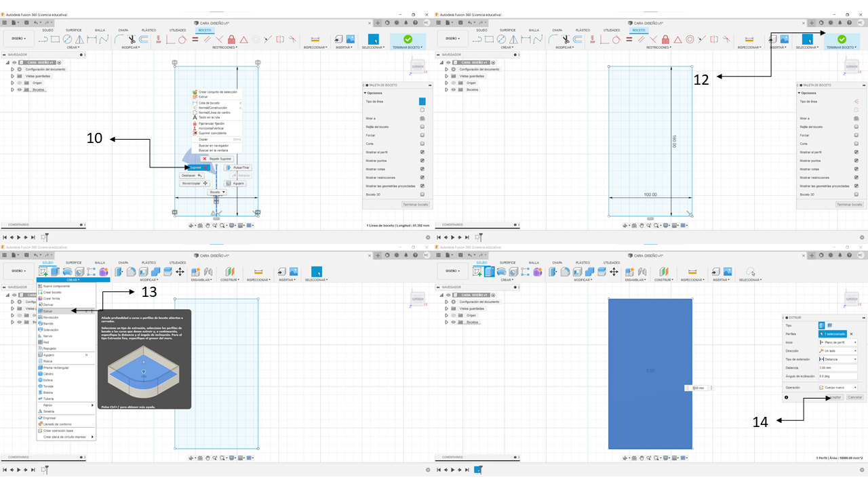
Task: Open Tipo de extensión dropdown in Extruir dialog
Action: [x=837, y=359]
